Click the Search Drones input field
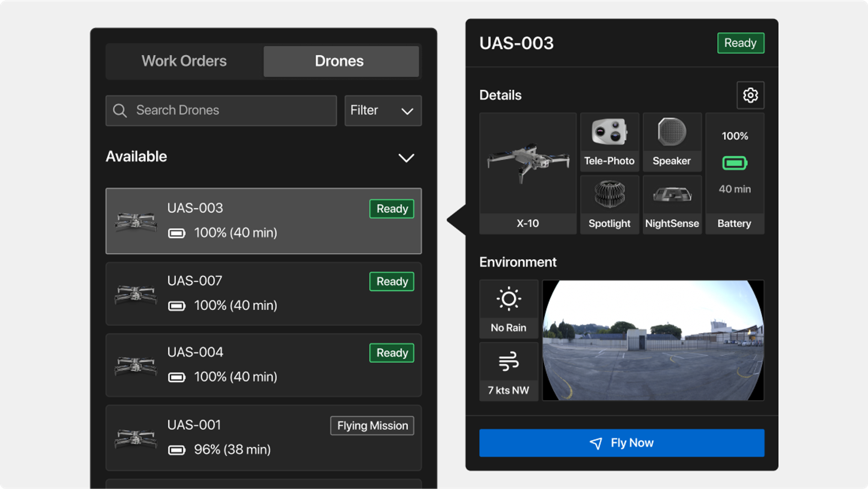868x489 pixels. [x=221, y=110]
